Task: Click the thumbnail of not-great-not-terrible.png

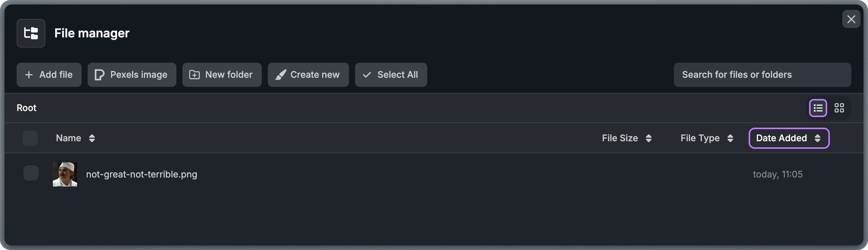Action: tap(65, 174)
